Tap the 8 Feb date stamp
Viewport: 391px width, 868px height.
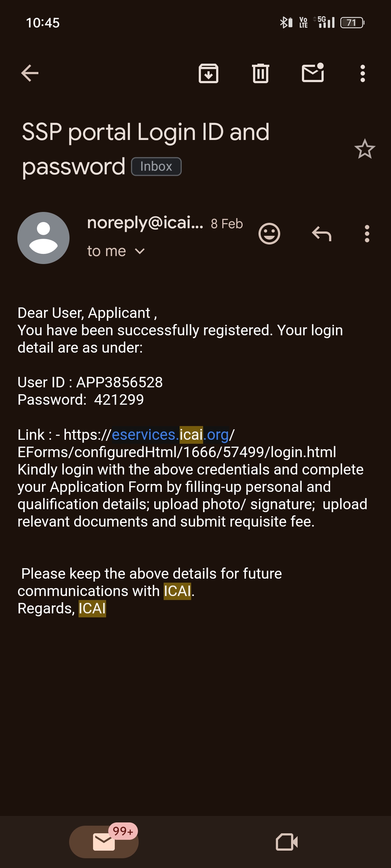coord(227,224)
